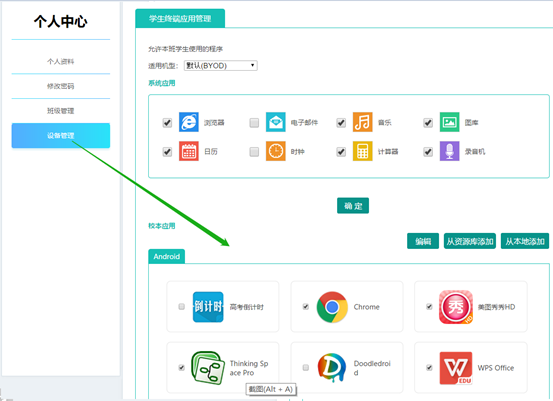The height and width of the screenshot is (401, 553).
Task: Uncheck the calculator (计算器) checkbox
Action: [341, 152]
